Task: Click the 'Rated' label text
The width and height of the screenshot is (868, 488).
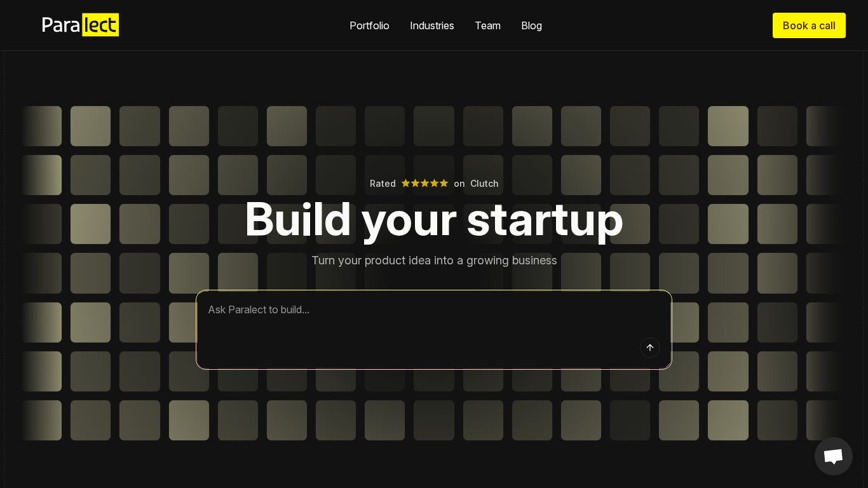Action: click(383, 184)
